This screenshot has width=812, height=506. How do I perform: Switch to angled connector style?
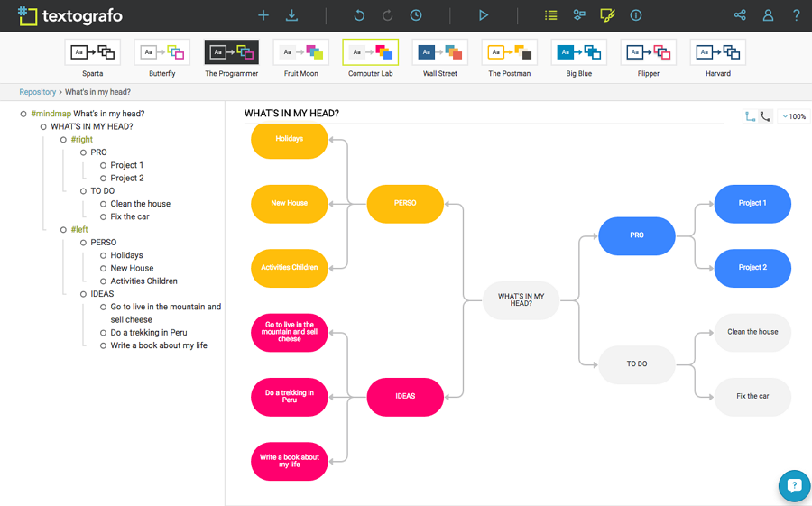pos(750,116)
